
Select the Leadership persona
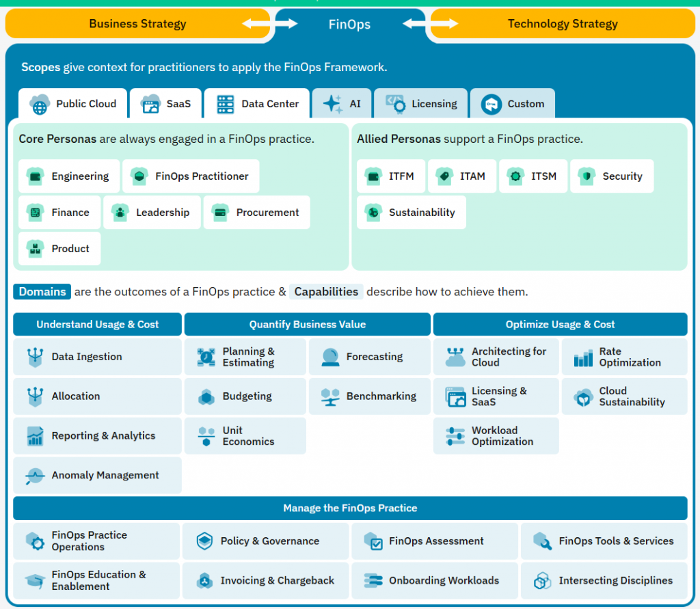pos(152,213)
